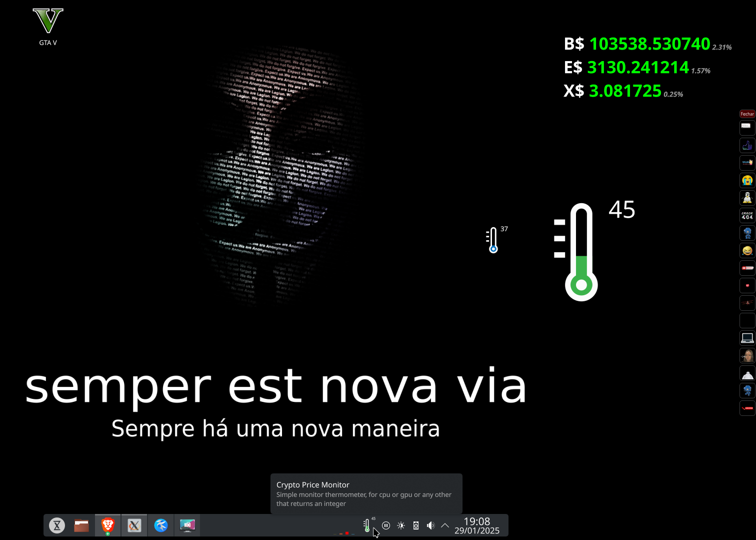This screenshot has width=756, height=540.
Task: Open the screenshot tool with camera icon
Action: click(187, 525)
